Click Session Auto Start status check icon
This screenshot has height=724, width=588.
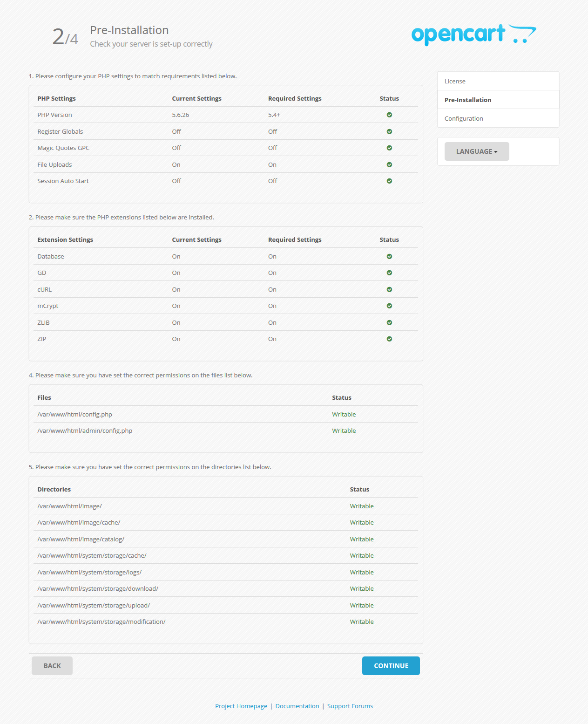coord(389,181)
